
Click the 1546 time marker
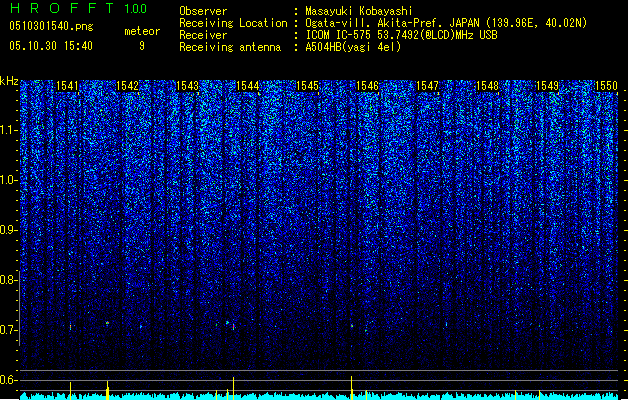367,86
